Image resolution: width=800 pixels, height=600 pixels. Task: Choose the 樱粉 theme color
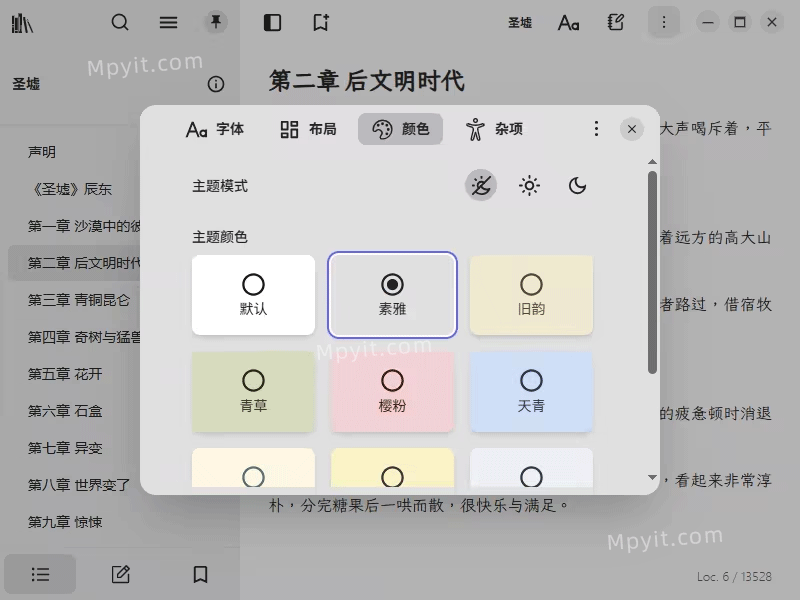point(392,391)
